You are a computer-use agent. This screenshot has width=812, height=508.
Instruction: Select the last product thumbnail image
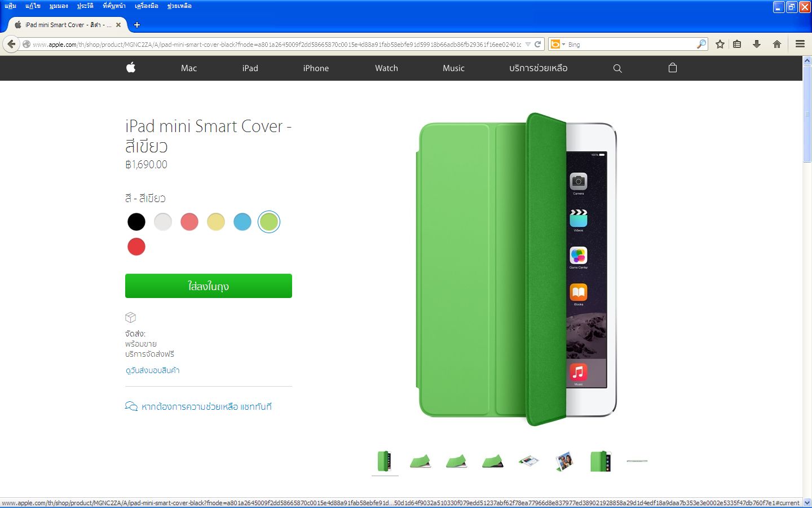click(637, 461)
